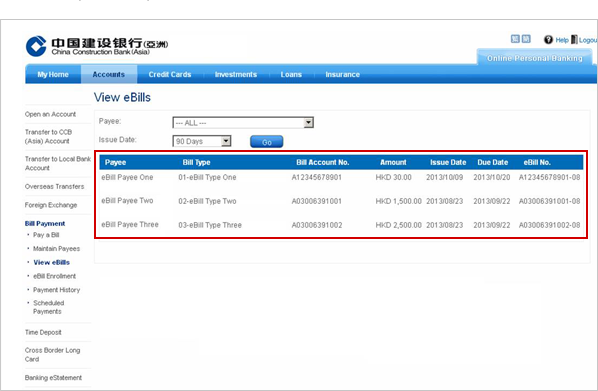The image size is (598, 391).
Task: Click the 2013/10/09 issue date
Action: point(445,177)
